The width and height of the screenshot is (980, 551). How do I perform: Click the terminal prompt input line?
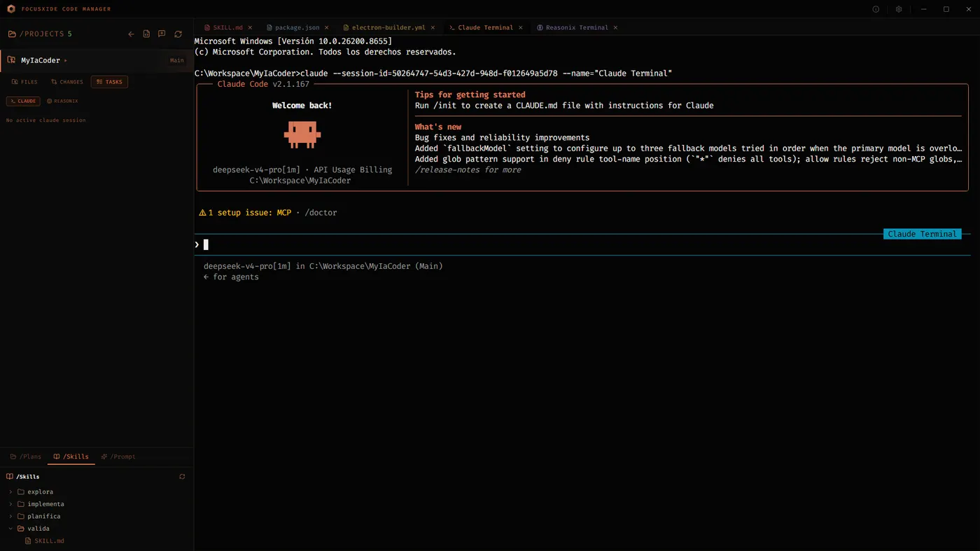(582, 244)
